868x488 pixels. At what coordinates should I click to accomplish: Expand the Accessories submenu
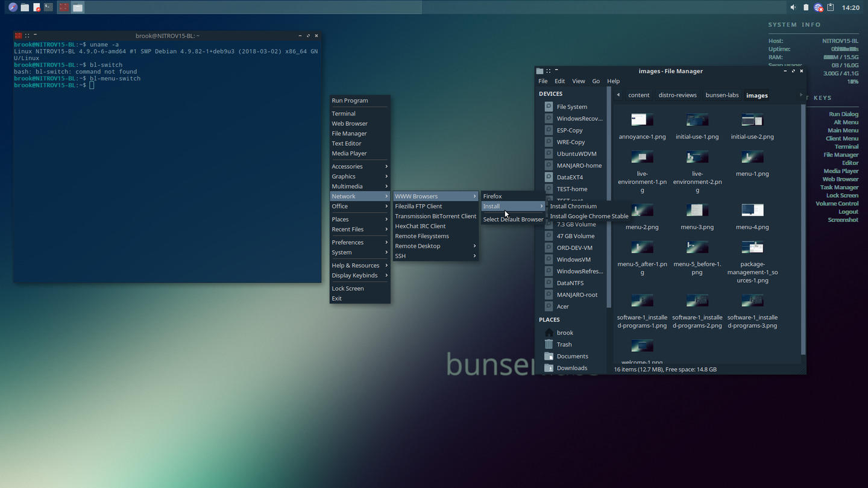[x=360, y=166]
